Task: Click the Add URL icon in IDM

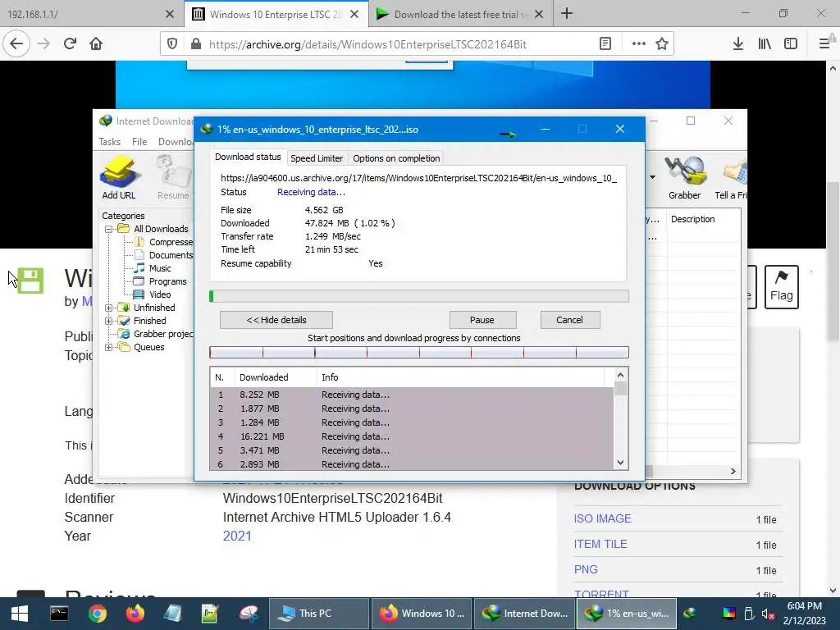Action: coord(119,178)
